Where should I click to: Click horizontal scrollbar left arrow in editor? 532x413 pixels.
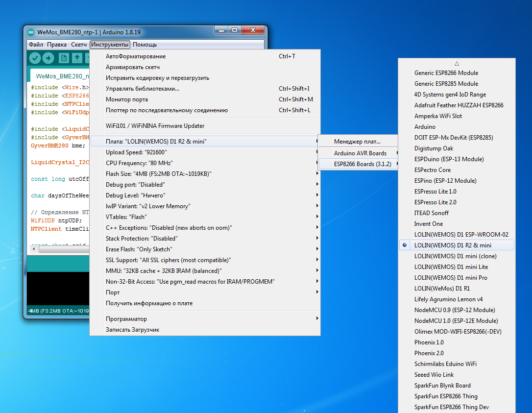(34, 249)
